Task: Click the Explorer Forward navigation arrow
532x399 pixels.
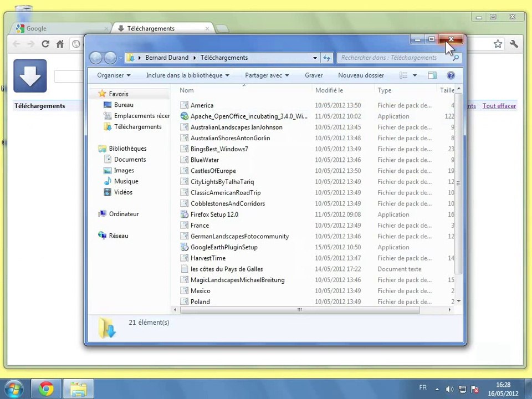Action: click(110, 58)
